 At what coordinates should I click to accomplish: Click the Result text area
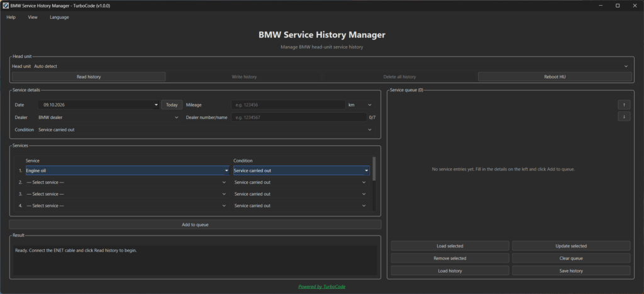tap(195, 260)
